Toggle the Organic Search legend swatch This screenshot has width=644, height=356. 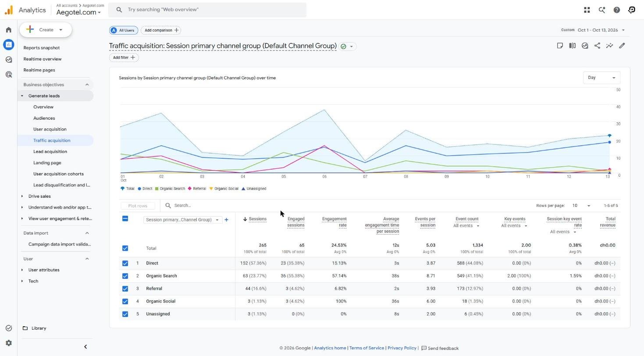point(157,189)
